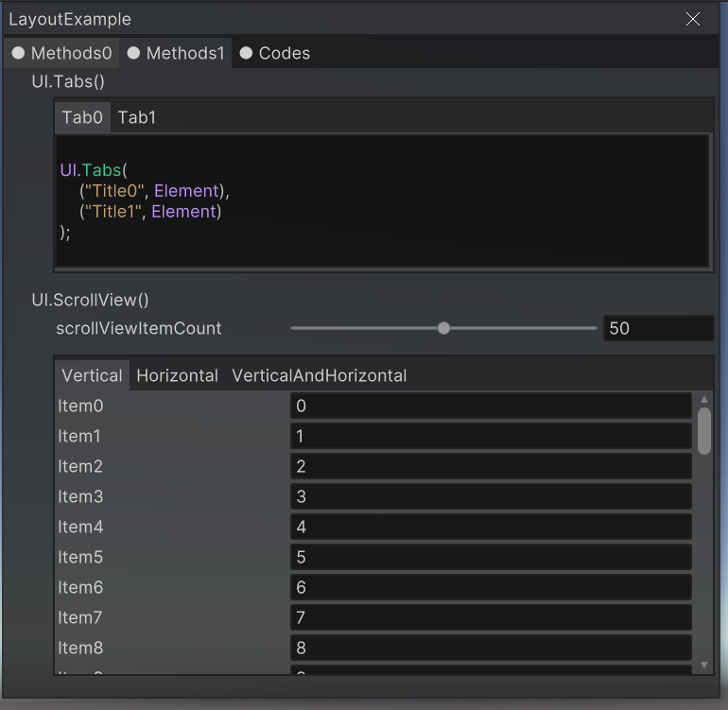Click the Item0 label

pyautogui.click(x=80, y=406)
